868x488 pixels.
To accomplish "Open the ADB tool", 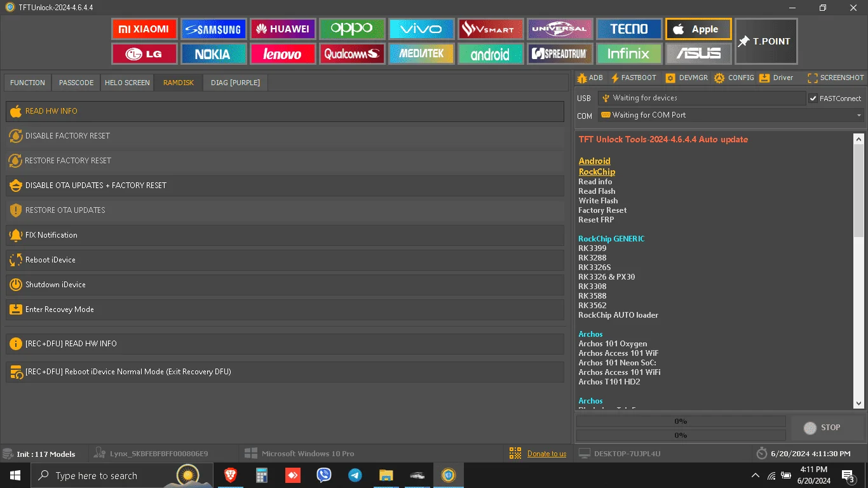I will (x=590, y=78).
